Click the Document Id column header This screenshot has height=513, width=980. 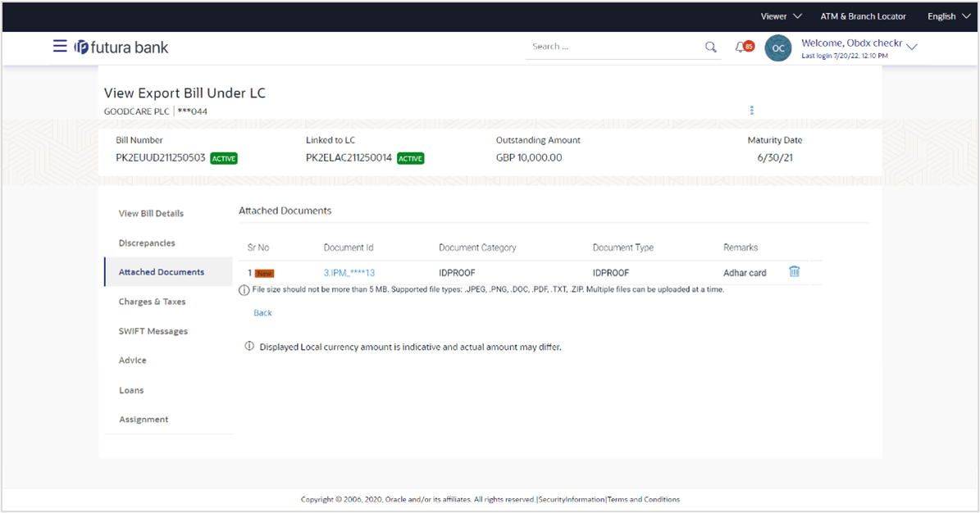348,248
